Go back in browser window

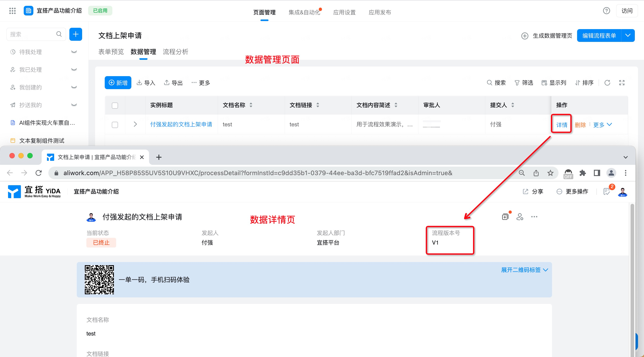tap(10, 173)
